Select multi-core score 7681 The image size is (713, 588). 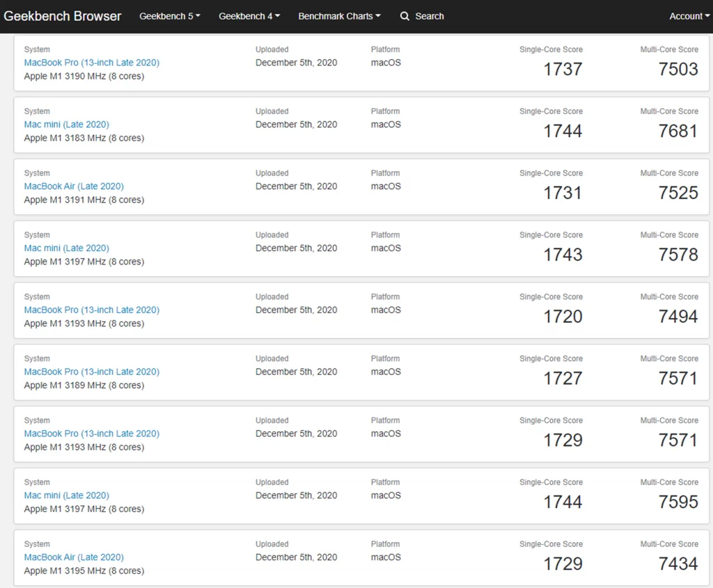(x=678, y=131)
